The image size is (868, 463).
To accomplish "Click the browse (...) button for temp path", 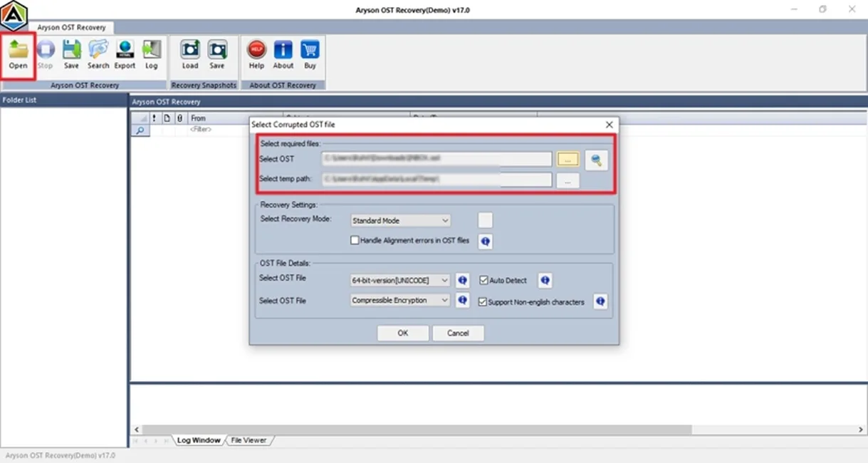I will point(568,180).
